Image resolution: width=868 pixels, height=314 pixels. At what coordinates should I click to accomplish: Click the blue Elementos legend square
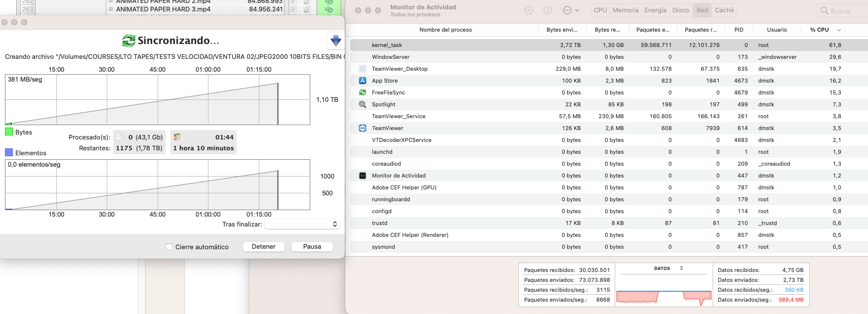point(9,152)
